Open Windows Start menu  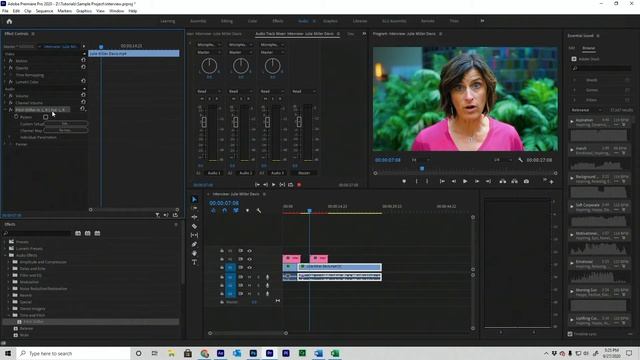pos(8,353)
